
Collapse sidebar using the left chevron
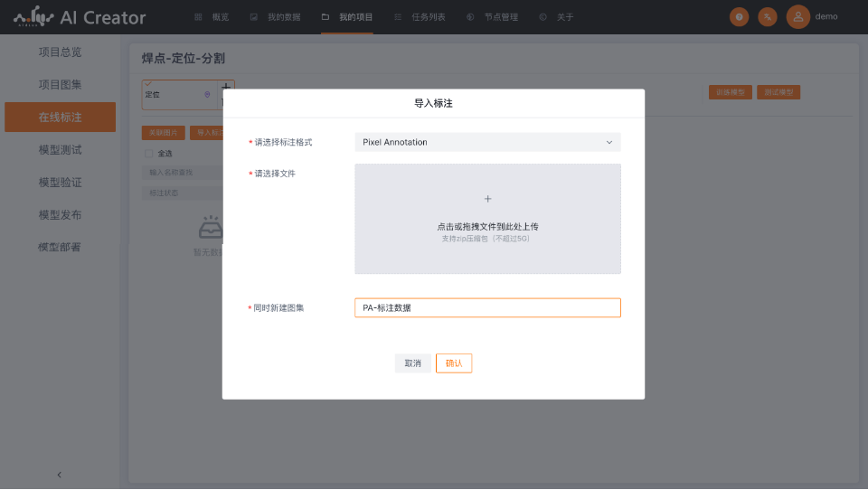(x=60, y=475)
